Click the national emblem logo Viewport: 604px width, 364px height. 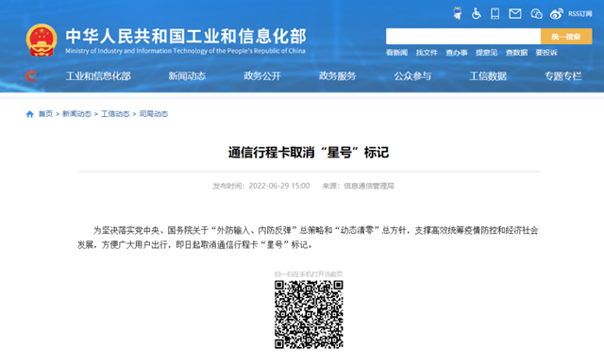(42, 40)
